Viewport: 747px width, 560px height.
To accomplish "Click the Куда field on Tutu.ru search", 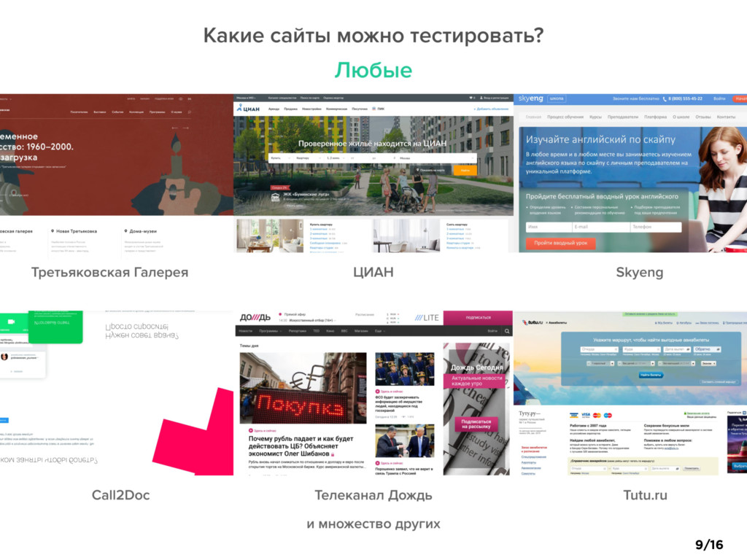I will coord(642,349).
